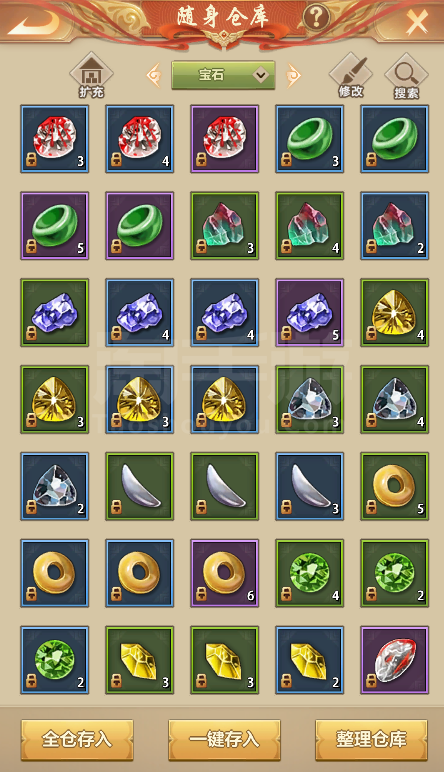Pick the red-white marbled gem in last row

(395, 660)
